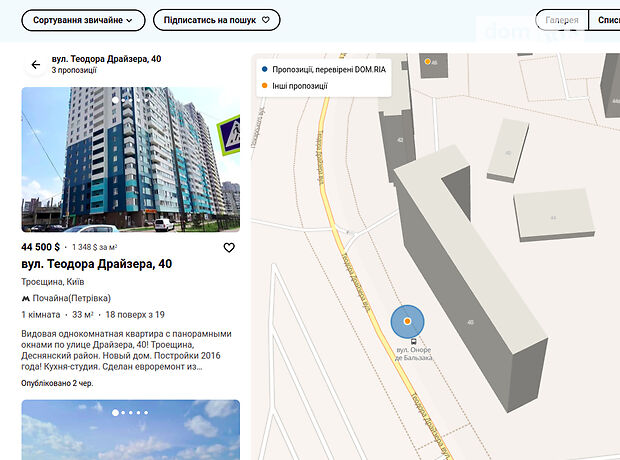
Task: Switch to Список view tab
Action: [x=605, y=20]
